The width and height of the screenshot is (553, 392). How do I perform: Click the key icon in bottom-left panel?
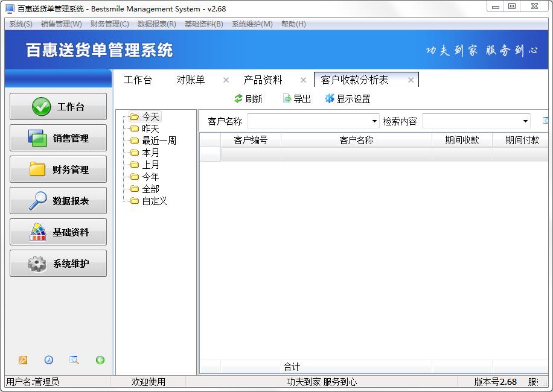23,360
